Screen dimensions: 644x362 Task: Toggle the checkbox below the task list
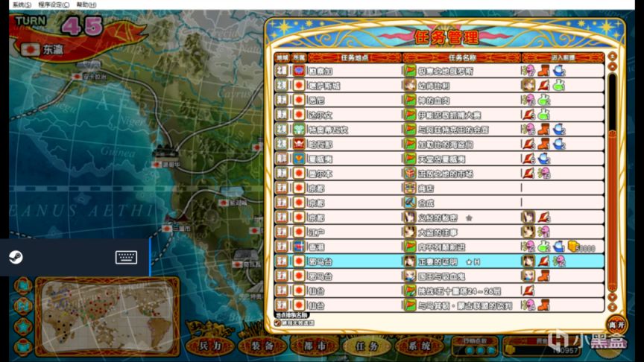[x=278, y=323]
